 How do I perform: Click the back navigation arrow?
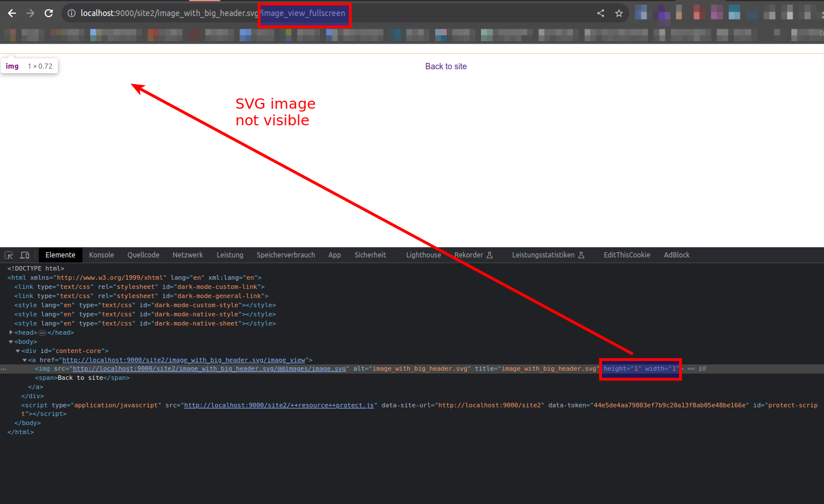[x=11, y=13]
